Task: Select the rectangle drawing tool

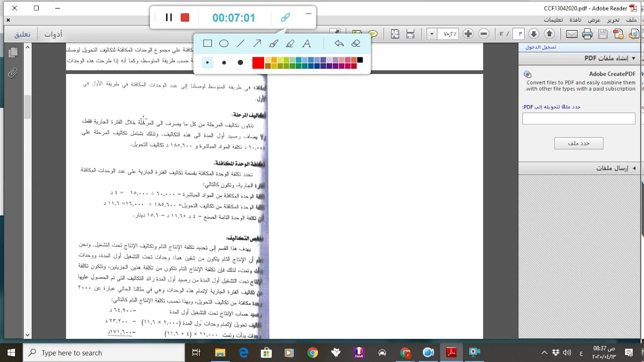Action: point(207,44)
